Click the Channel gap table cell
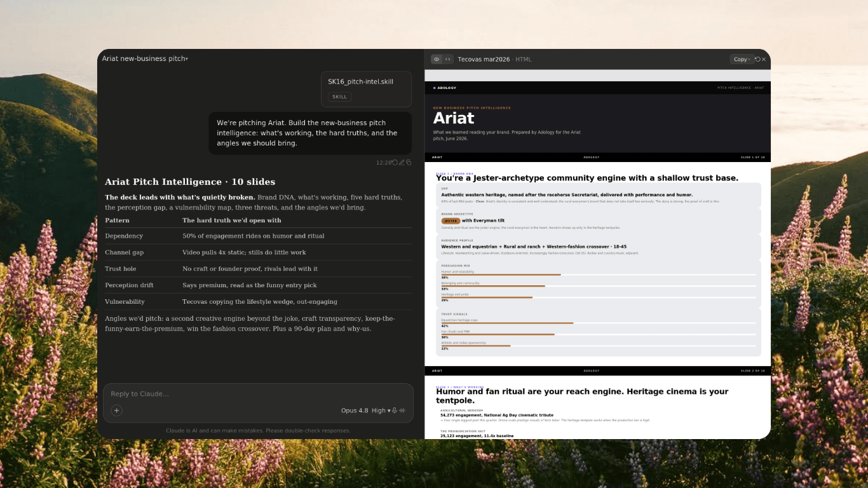The image size is (868, 488). point(125,252)
